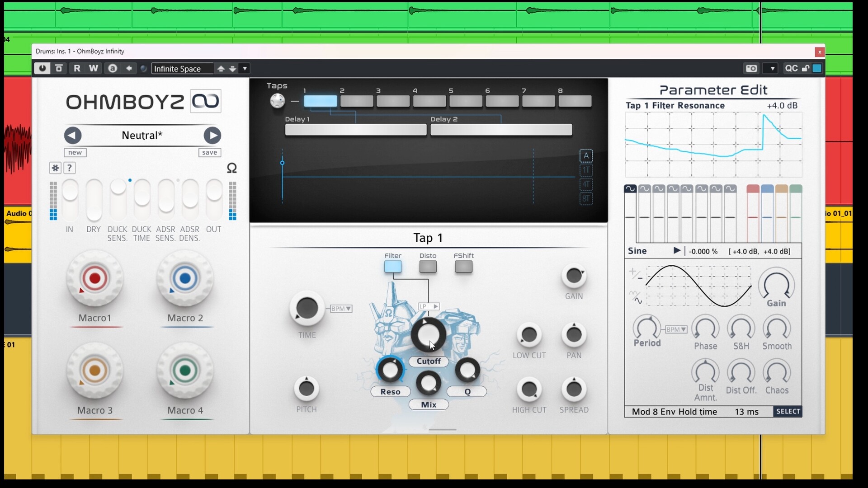Click the camera snapshot icon
868x488 pixels.
coord(751,68)
